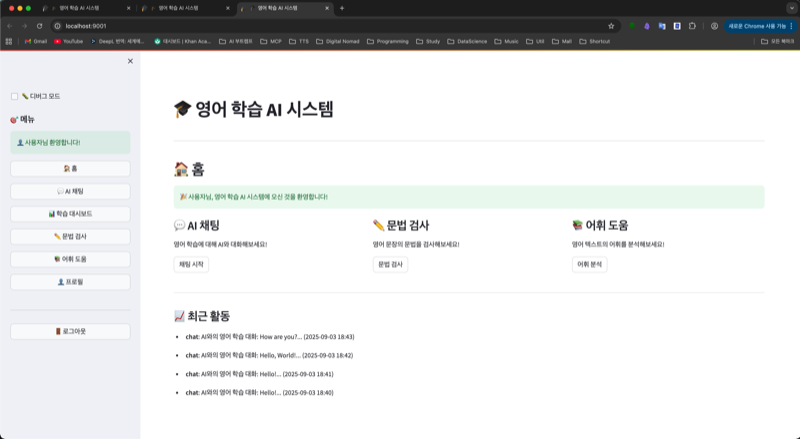Open 어휘 도움 from the sidebar
This screenshot has height=439, width=800.
pyautogui.click(x=70, y=259)
